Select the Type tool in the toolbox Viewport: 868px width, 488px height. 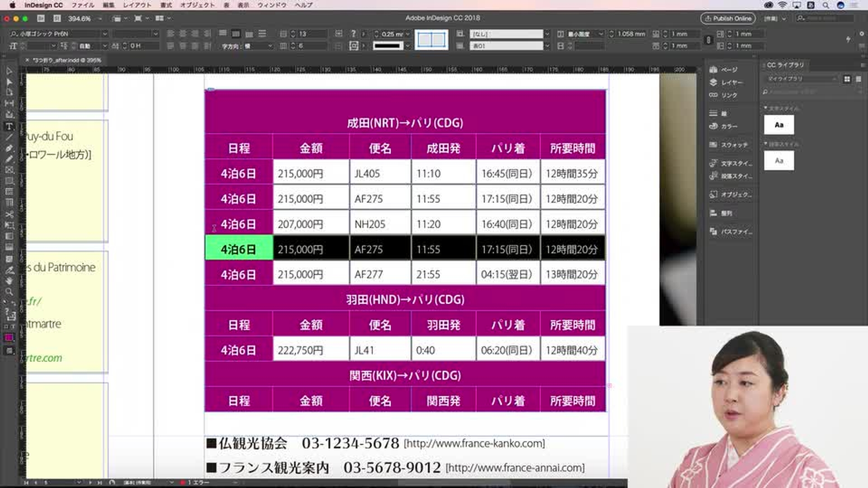9,127
